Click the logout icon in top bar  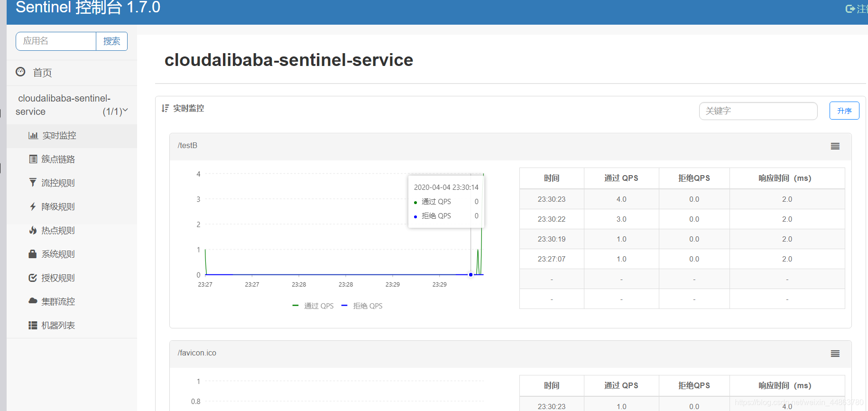[x=850, y=9]
